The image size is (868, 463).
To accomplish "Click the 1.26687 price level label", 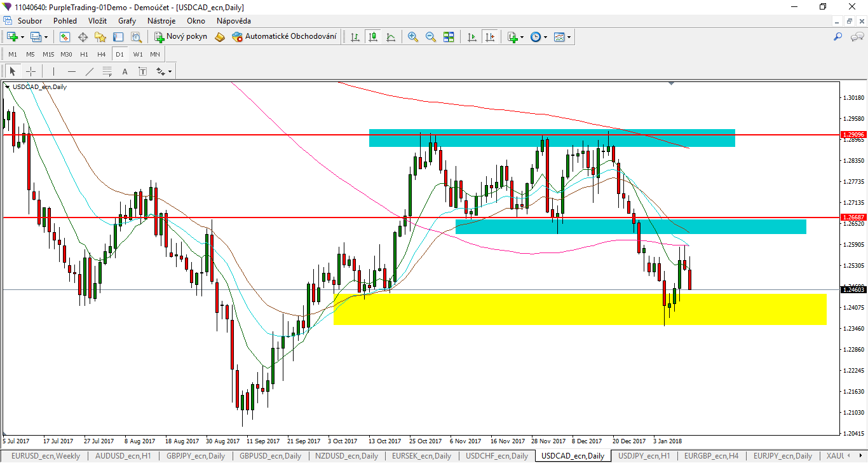I will [x=853, y=218].
